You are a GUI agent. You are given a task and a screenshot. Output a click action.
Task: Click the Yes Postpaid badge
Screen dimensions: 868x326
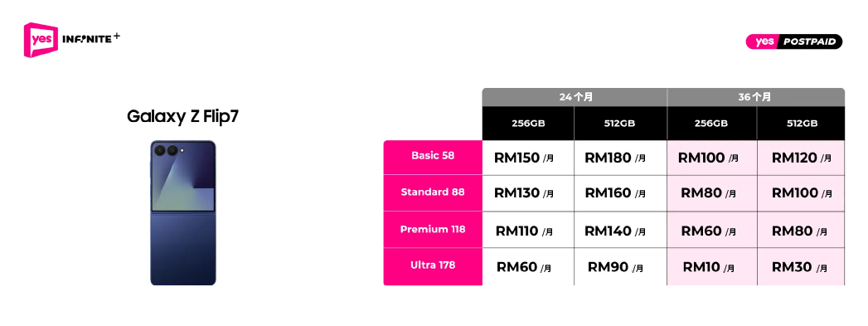point(794,41)
